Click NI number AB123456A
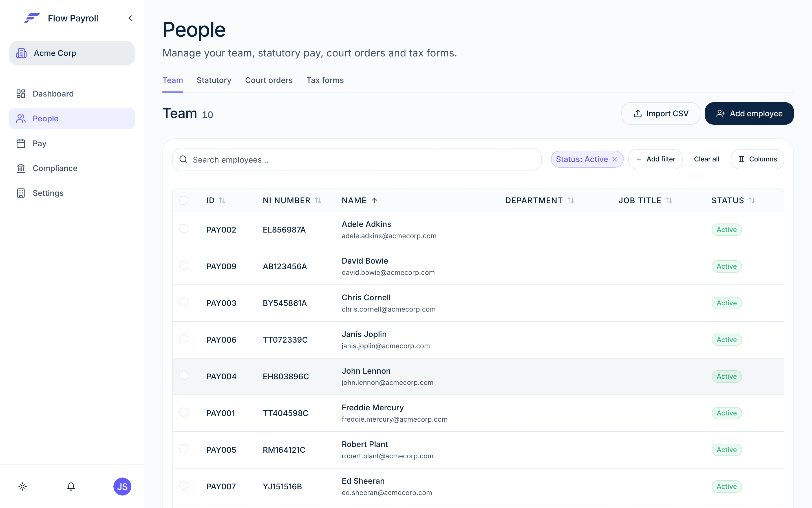The image size is (812, 508). (x=285, y=266)
